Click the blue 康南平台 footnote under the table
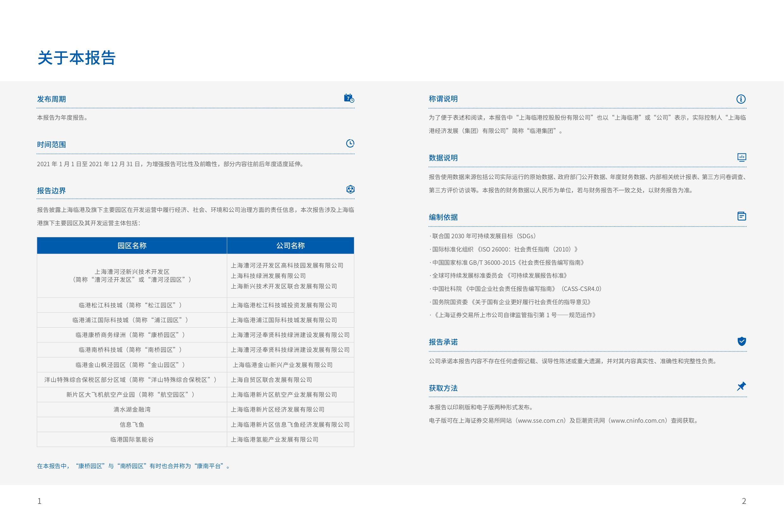This screenshot has height=532, width=784. (134, 466)
